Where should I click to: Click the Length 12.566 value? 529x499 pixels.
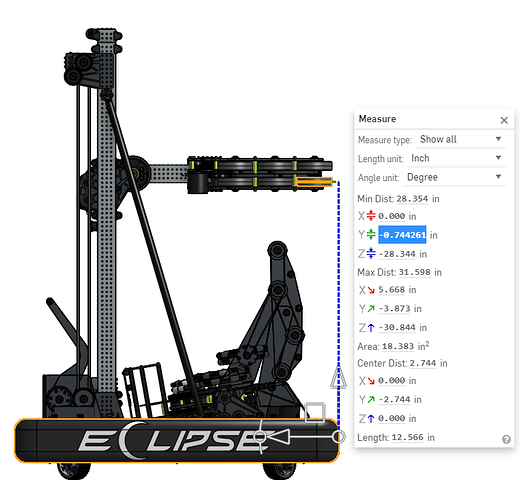click(x=407, y=438)
